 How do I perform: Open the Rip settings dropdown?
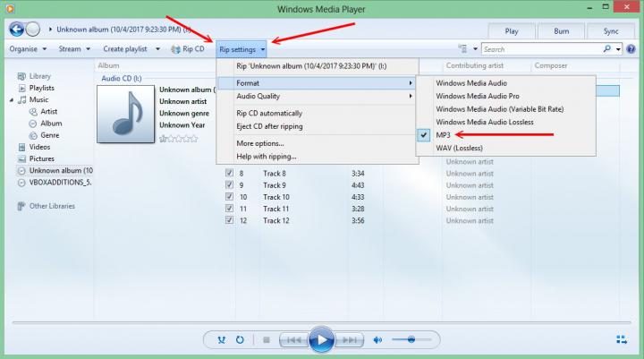(241, 49)
